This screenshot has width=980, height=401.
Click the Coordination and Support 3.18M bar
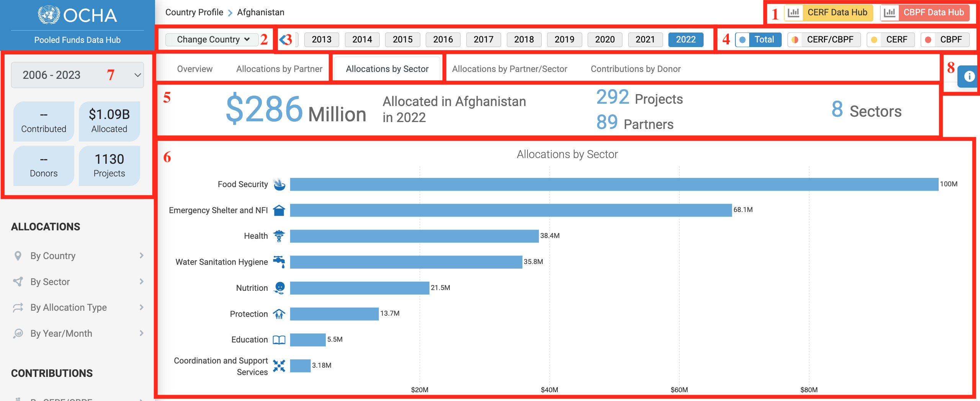point(300,366)
